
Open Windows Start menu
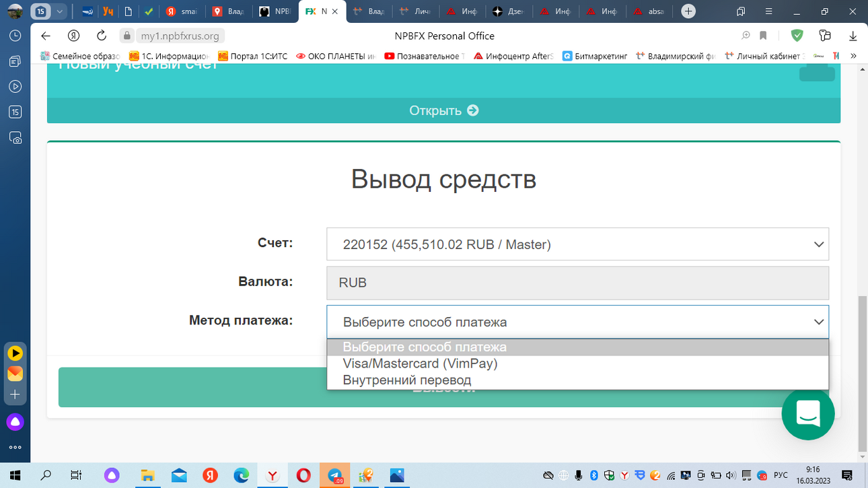14,475
